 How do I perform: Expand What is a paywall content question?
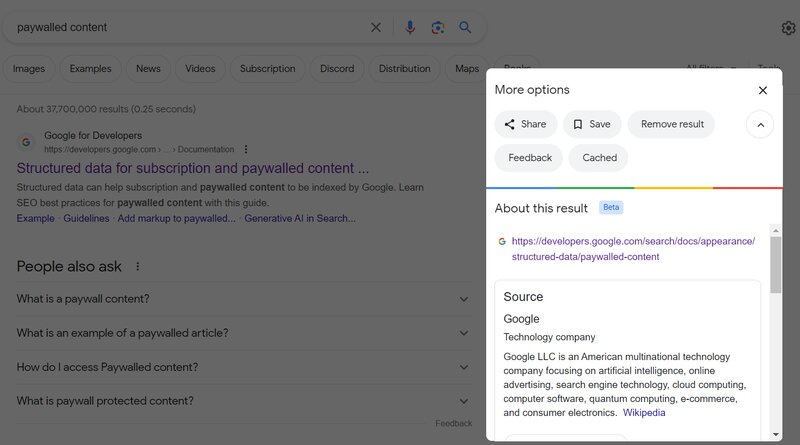click(x=243, y=299)
